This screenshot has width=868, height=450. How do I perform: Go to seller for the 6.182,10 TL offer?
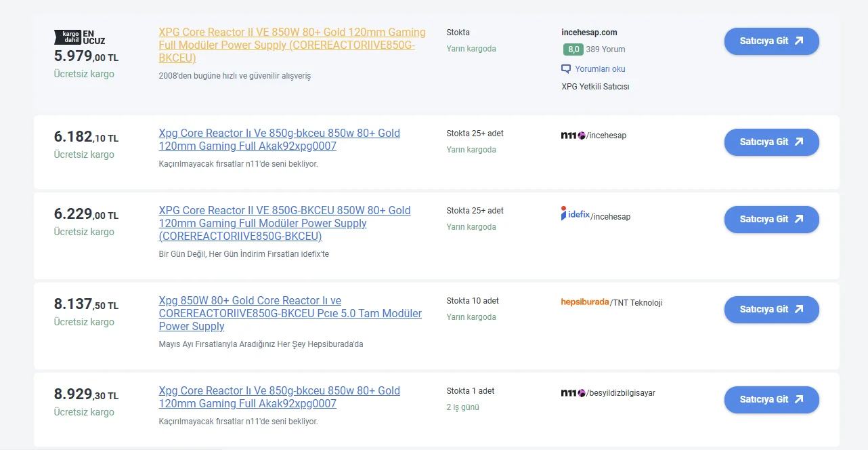(x=771, y=142)
